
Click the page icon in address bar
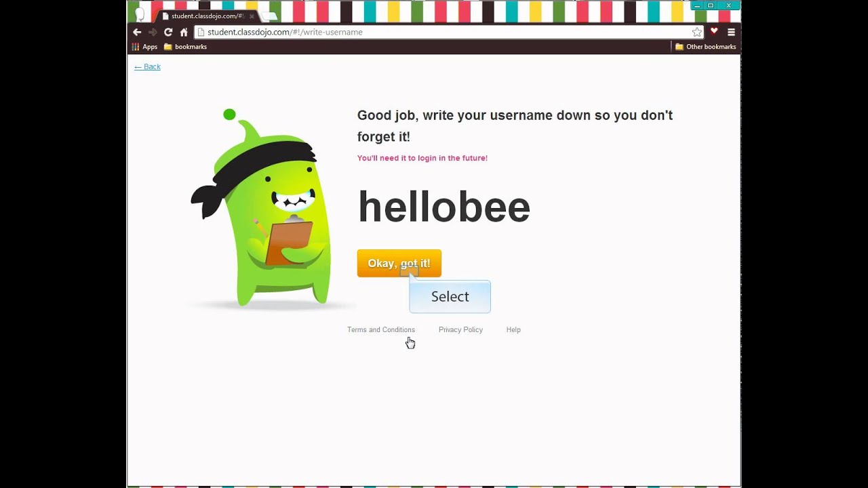coord(201,32)
